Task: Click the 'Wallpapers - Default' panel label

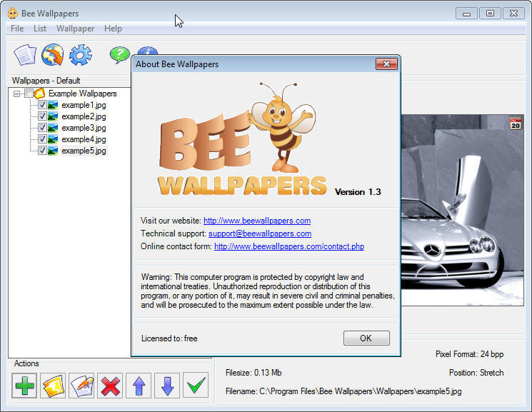Action: [x=46, y=81]
